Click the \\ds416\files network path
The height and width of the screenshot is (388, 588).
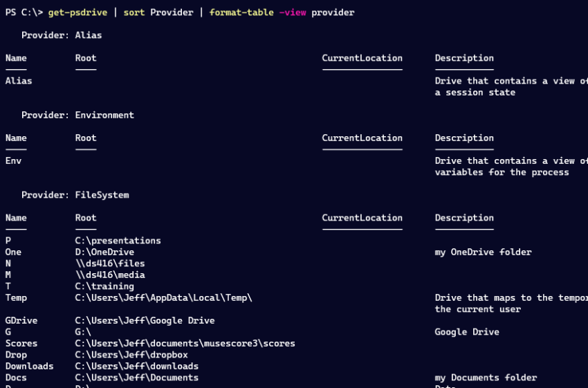click(110, 264)
